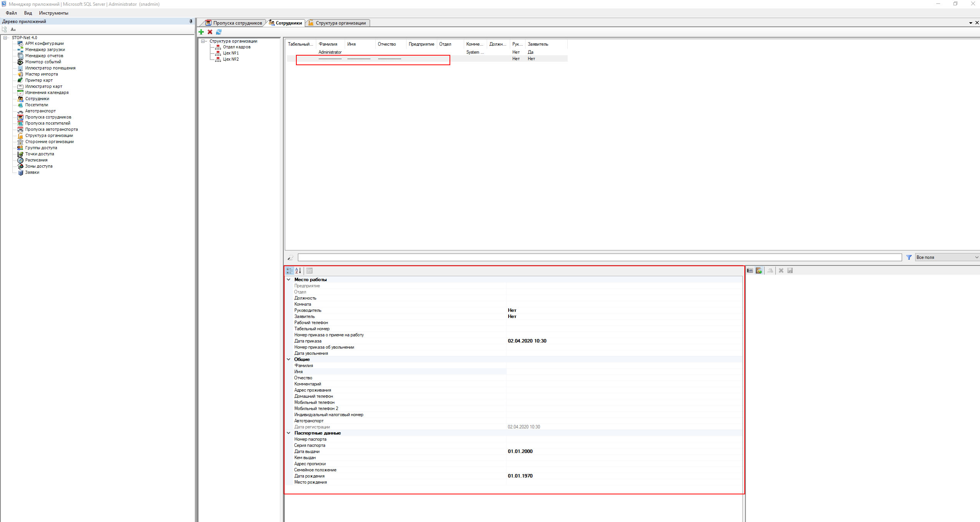Viewport: 980px width, 522px height.
Task: Open Сторонние организации in the application tree
Action: (x=50, y=142)
